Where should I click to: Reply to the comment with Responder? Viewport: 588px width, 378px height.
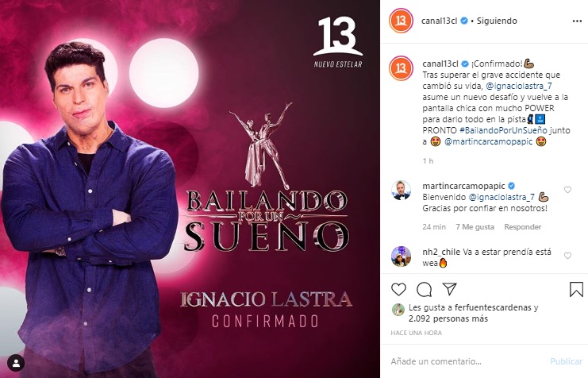click(522, 227)
